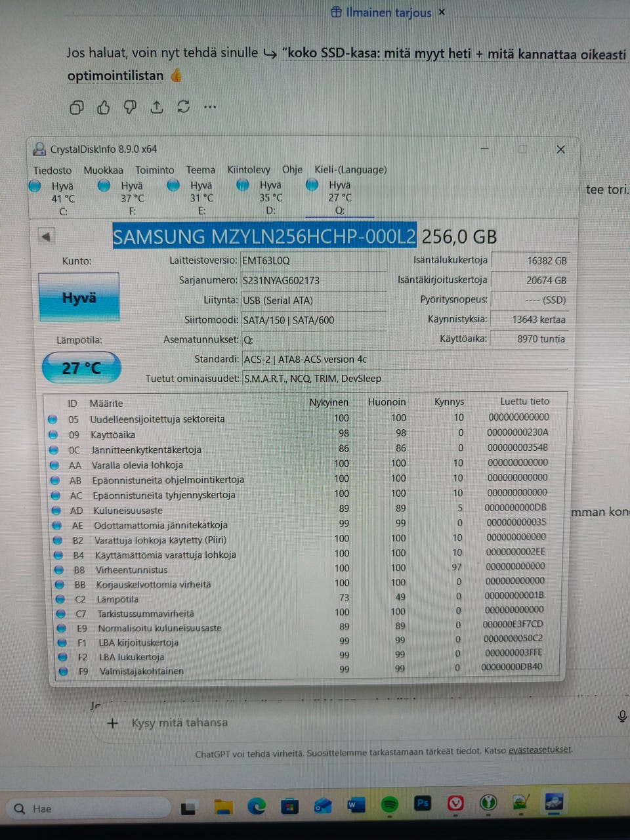Open the Toiminto menu

(x=155, y=170)
